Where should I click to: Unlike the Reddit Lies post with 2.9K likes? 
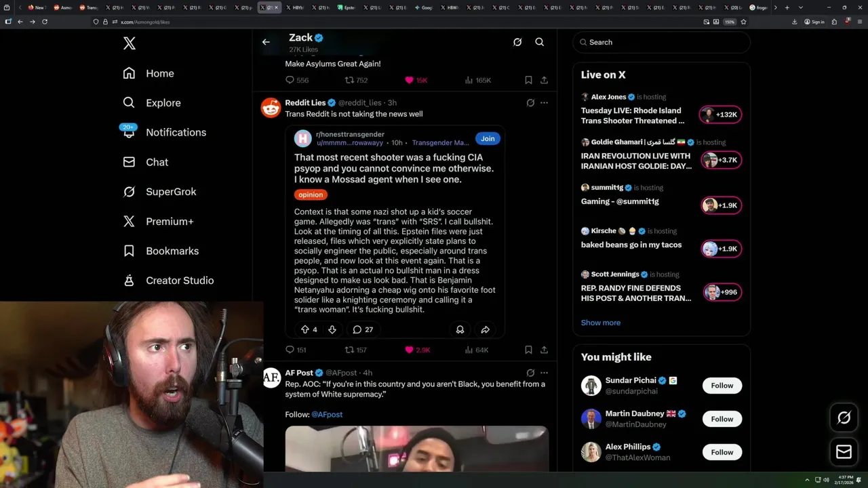pos(417,350)
